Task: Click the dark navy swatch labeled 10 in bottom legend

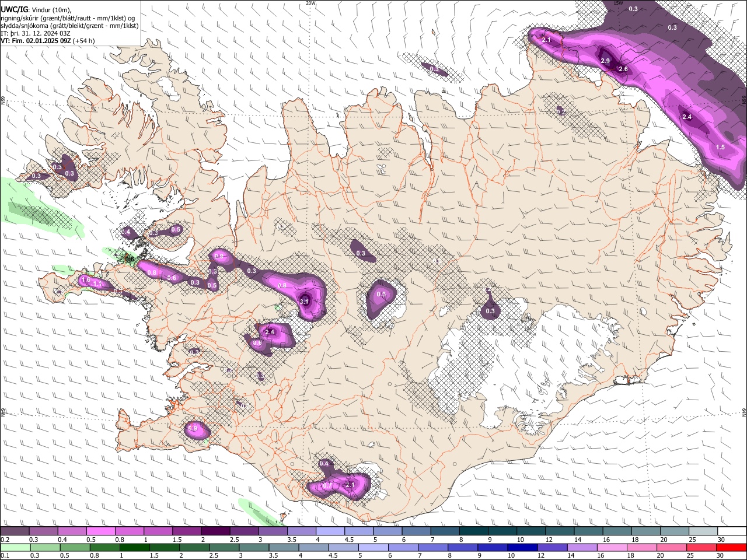Action: [x=521, y=547]
